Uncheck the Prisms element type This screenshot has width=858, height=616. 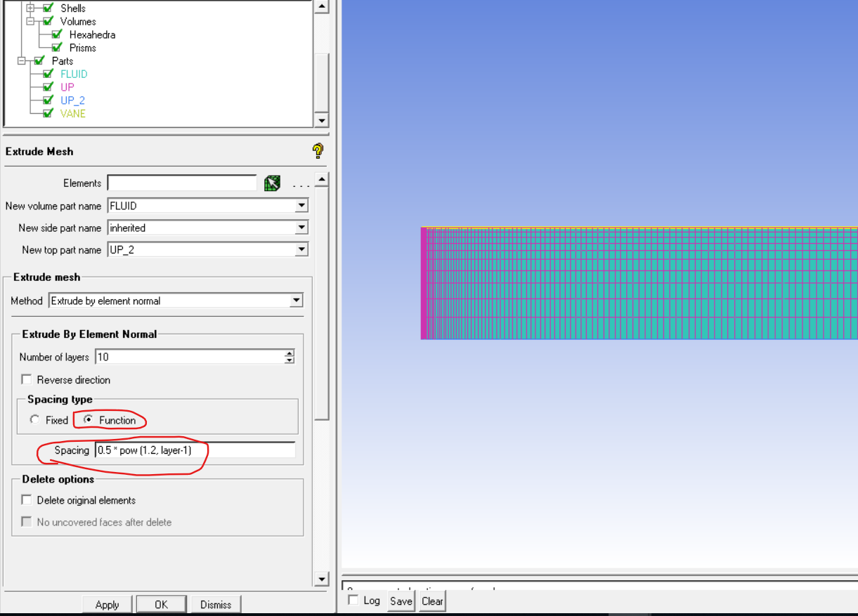56,48
